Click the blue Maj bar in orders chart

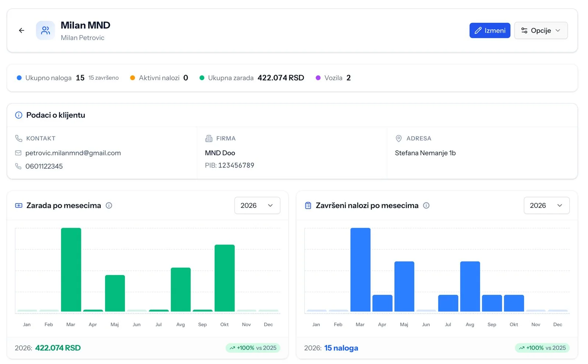click(404, 286)
